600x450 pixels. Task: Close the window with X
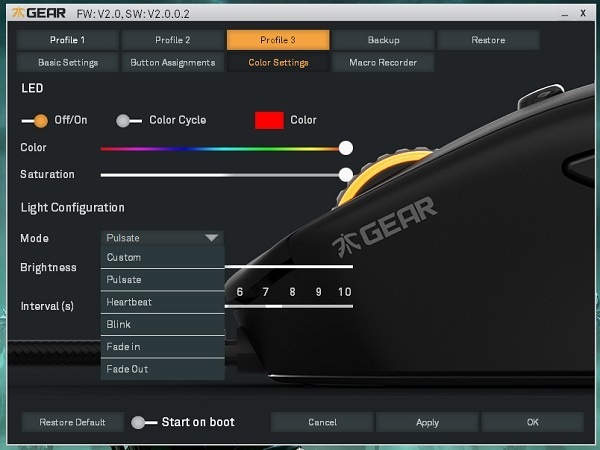(x=583, y=13)
